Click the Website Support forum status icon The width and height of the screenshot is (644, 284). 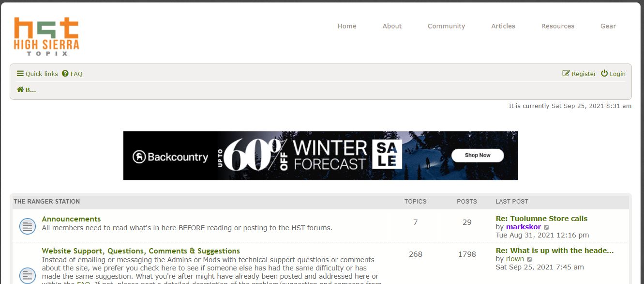coord(28,275)
